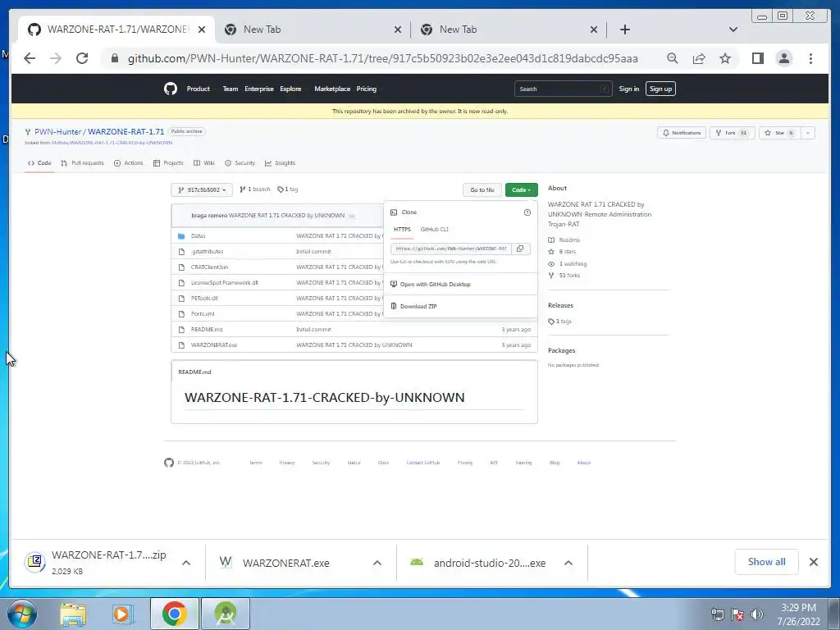The image size is (840, 630).
Task: Toggle Chrome side panel icon
Action: click(x=757, y=58)
